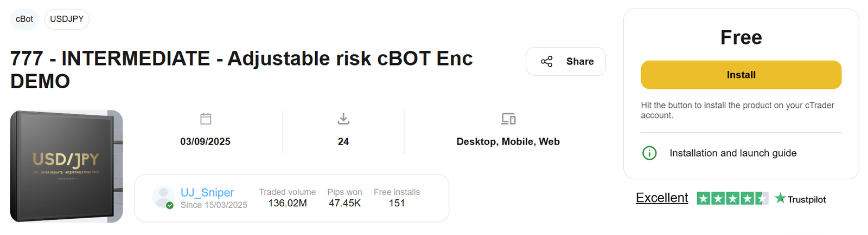Image resolution: width=868 pixels, height=235 pixels.
Task: Open the UJ_Sniper author profile link
Action: click(207, 193)
